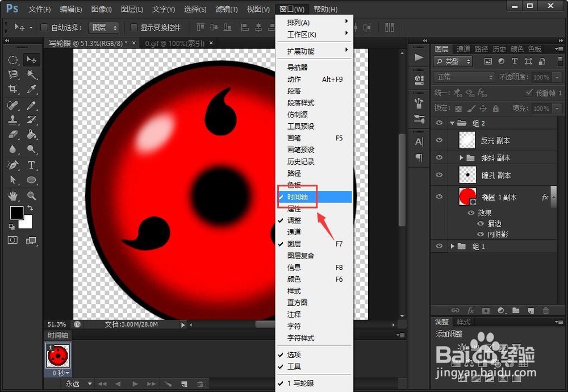Hide the 组 1 group layer
The image size is (568, 392).
tap(439, 246)
